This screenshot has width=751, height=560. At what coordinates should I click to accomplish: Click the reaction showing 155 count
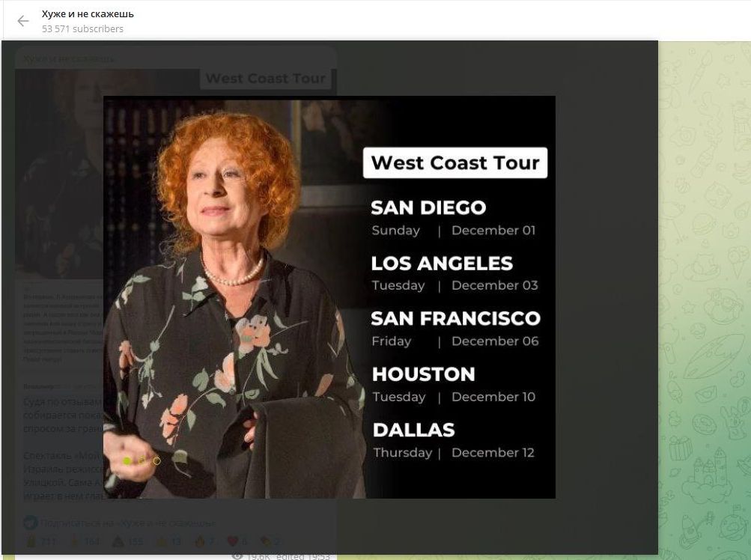point(126,541)
